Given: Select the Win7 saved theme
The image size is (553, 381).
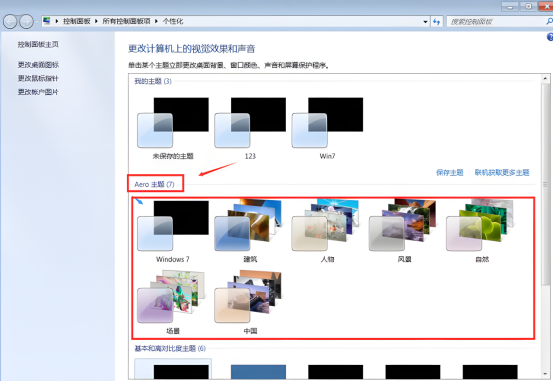Looking at the screenshot, I should tap(327, 128).
